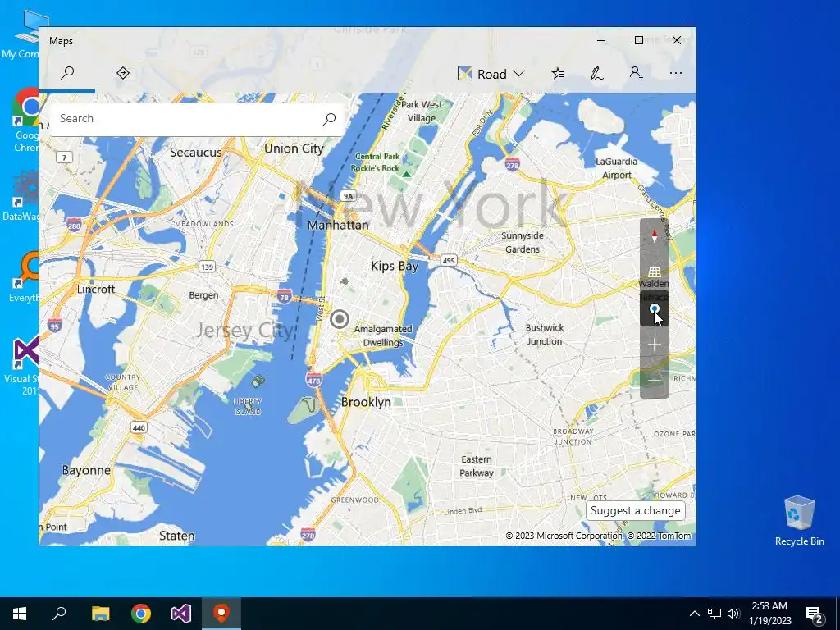Open the Search tab in Maps
Image resolution: width=840 pixels, height=630 pixels.
pos(67,73)
